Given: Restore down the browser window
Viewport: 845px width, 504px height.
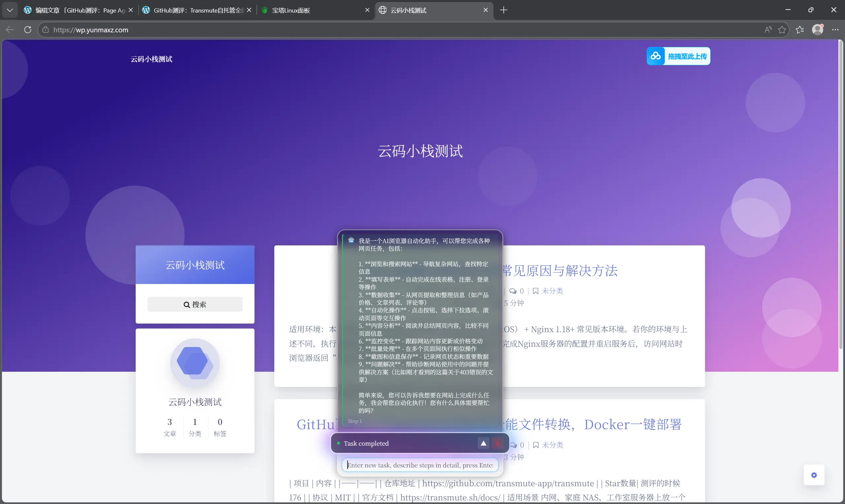Looking at the screenshot, I should [x=811, y=10].
